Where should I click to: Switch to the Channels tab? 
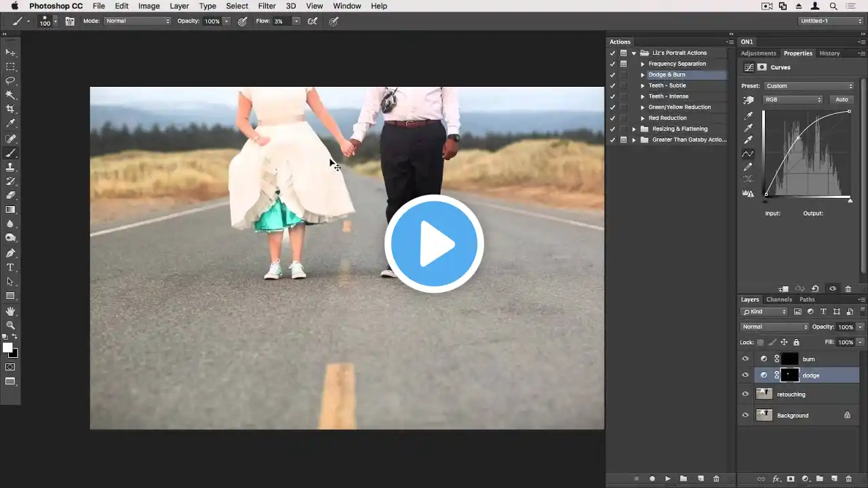778,300
